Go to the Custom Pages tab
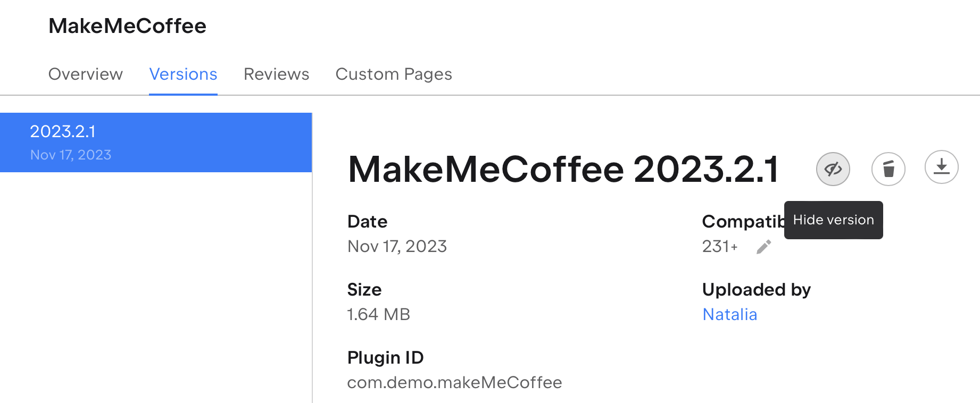 point(394,74)
